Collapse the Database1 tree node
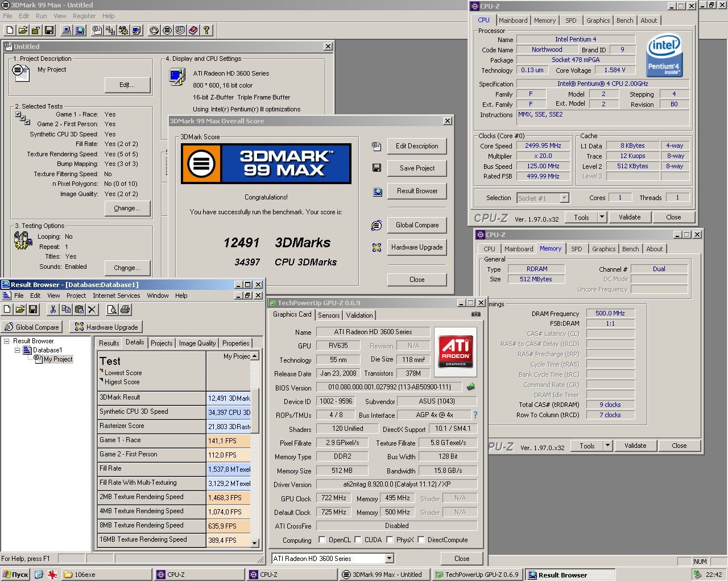Screen dimensions: 728x582 (x=17, y=350)
